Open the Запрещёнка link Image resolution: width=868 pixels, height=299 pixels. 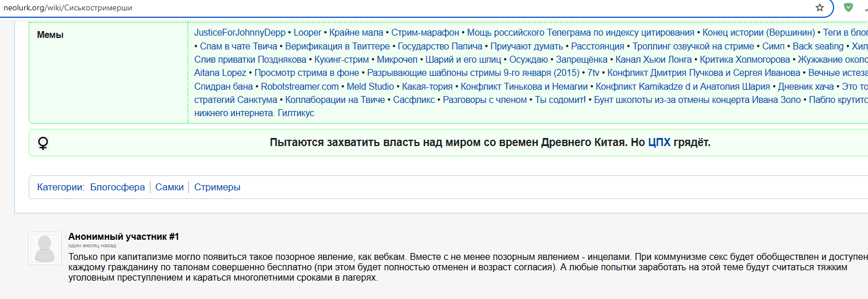[x=581, y=60]
